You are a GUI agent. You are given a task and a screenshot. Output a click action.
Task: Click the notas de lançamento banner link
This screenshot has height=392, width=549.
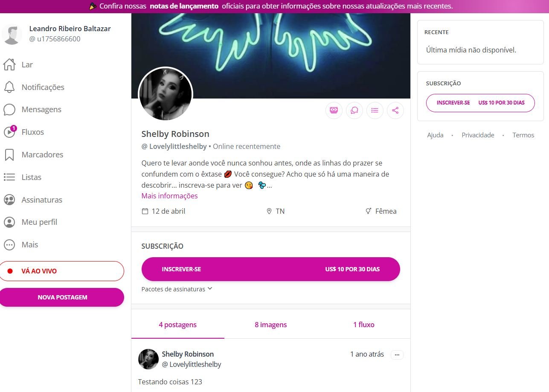point(184,6)
